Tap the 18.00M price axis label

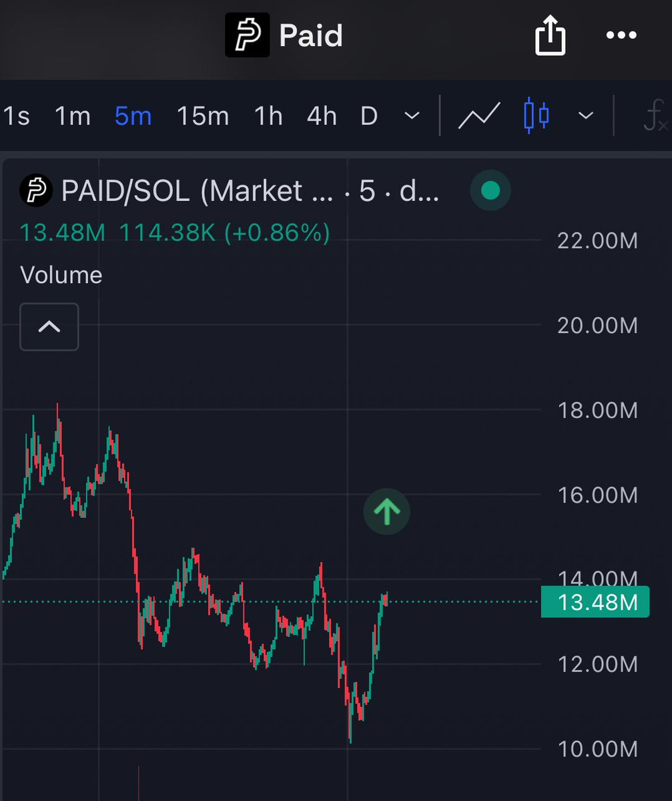coord(597,410)
